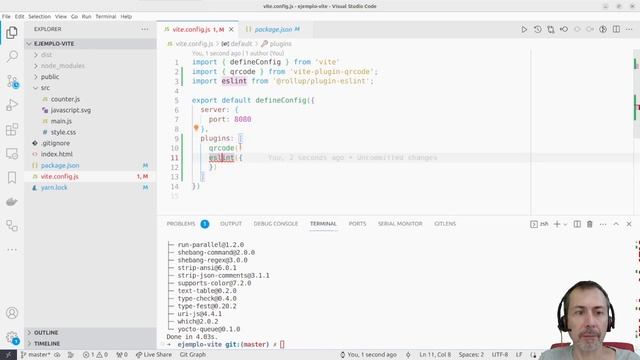Click Ln 11, Col 8 cursor position

[435, 355]
